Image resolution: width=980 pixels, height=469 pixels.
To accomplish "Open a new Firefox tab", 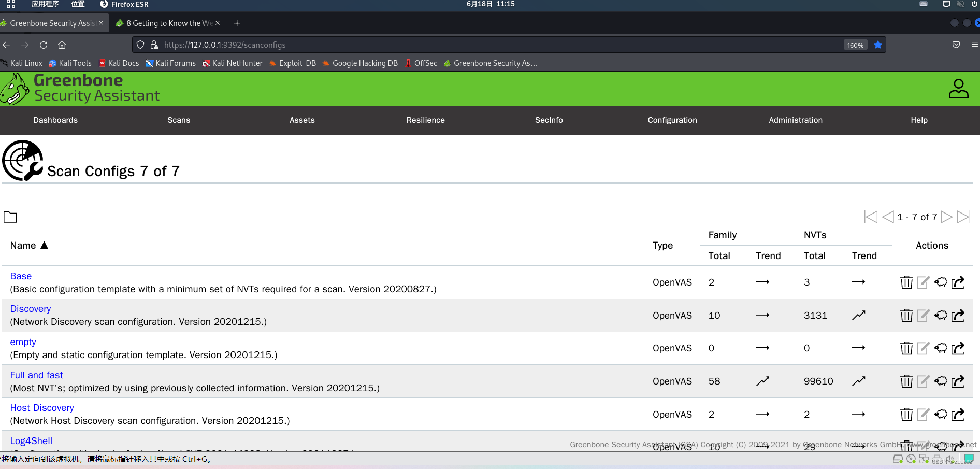I will click(237, 23).
